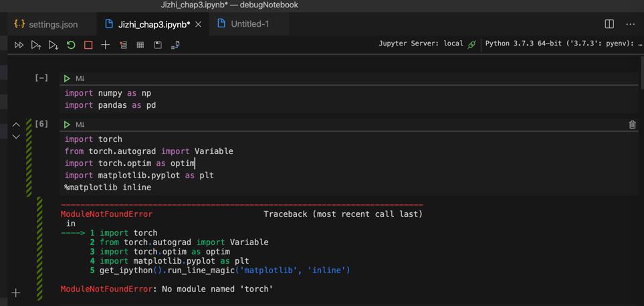Switch the torch cell to markdown
644x306 pixels.
tap(80, 125)
